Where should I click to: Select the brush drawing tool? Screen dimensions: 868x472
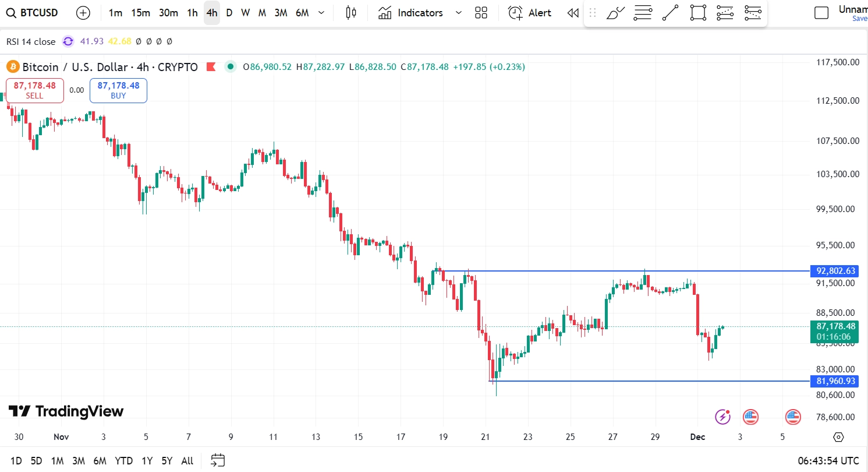[x=615, y=13]
